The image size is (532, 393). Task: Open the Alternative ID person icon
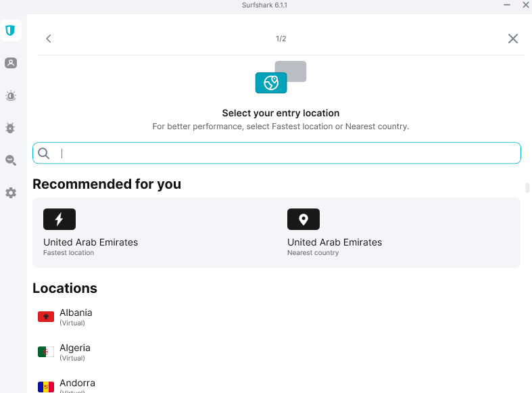pos(11,63)
